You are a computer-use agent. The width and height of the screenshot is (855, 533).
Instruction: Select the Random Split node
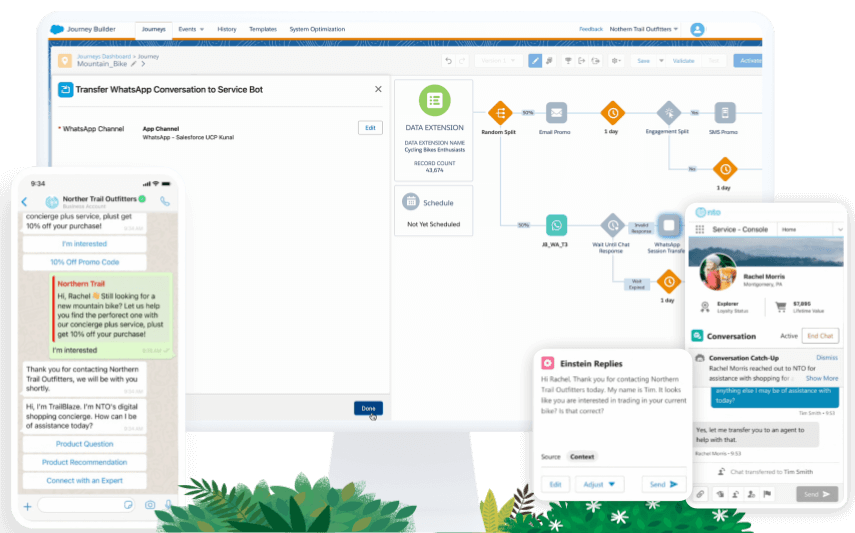tap(499, 113)
